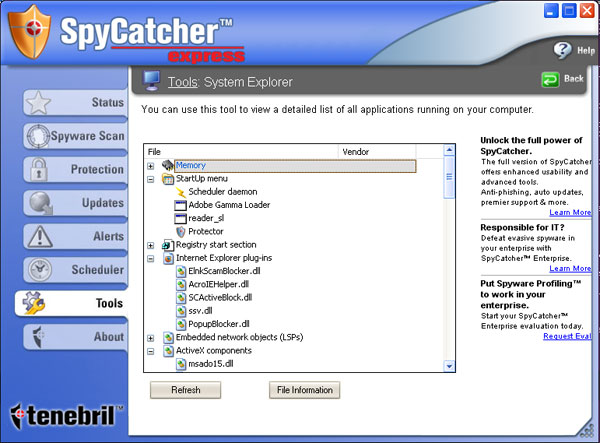Click the Help question mark icon

562,50
